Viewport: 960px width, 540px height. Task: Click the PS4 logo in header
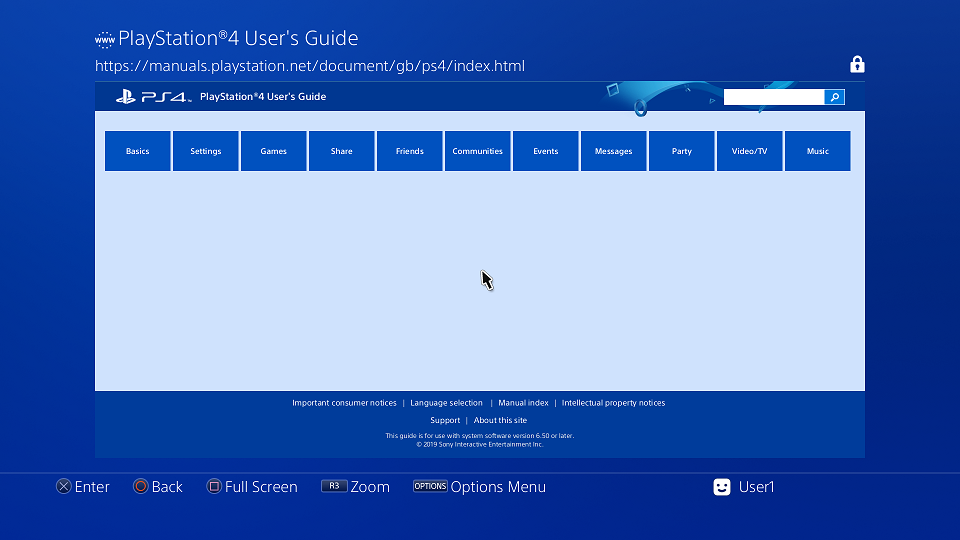pyautogui.click(x=154, y=97)
